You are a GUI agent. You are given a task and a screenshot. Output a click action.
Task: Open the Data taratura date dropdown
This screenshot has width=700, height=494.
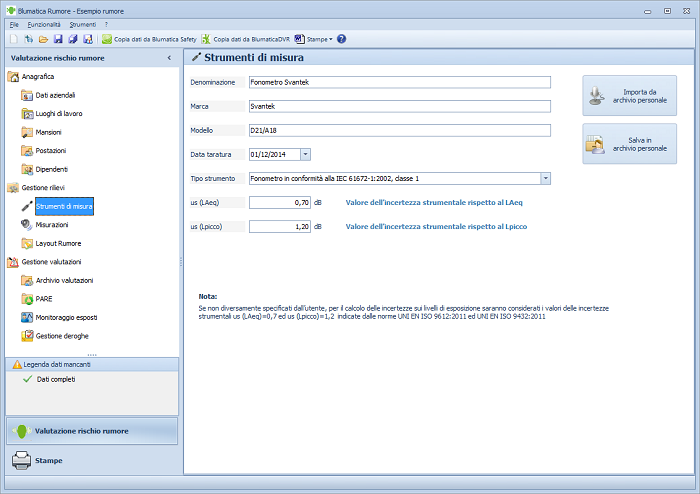tap(304, 154)
